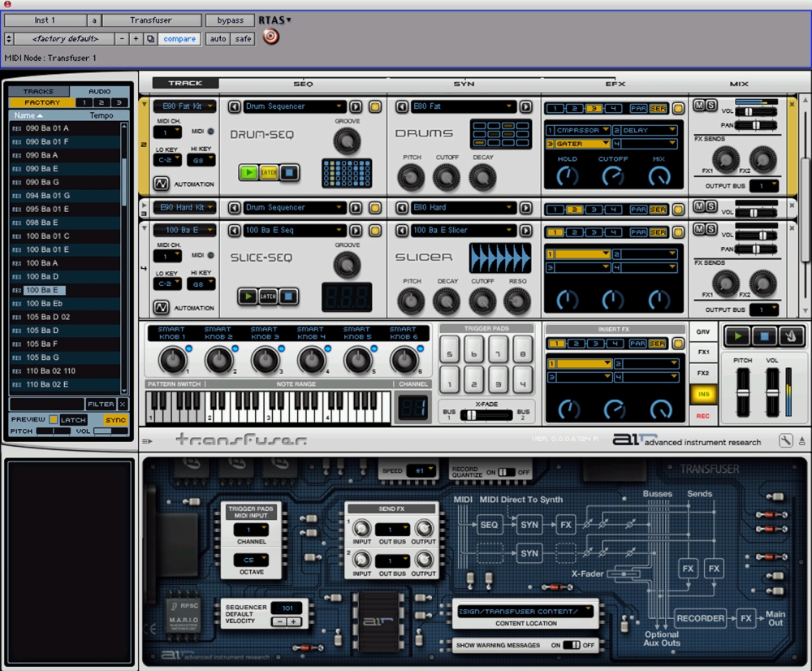Switch to the TRACKS browser tab
The width and height of the screenshot is (812, 671).
click(38, 91)
